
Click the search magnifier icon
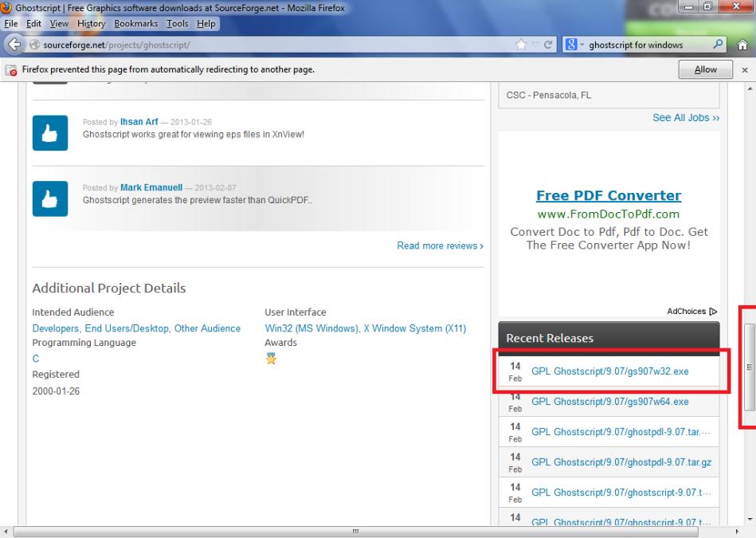pos(718,45)
